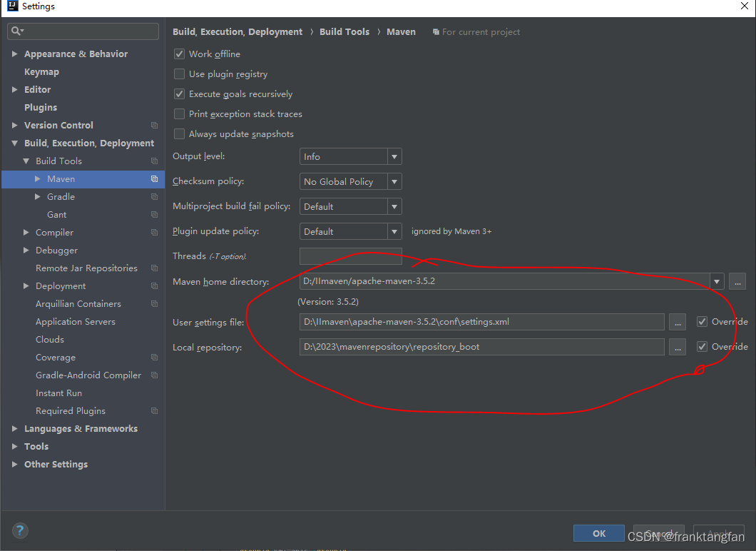Expand Appearance & Behavior section
756x551 pixels.
[14, 54]
